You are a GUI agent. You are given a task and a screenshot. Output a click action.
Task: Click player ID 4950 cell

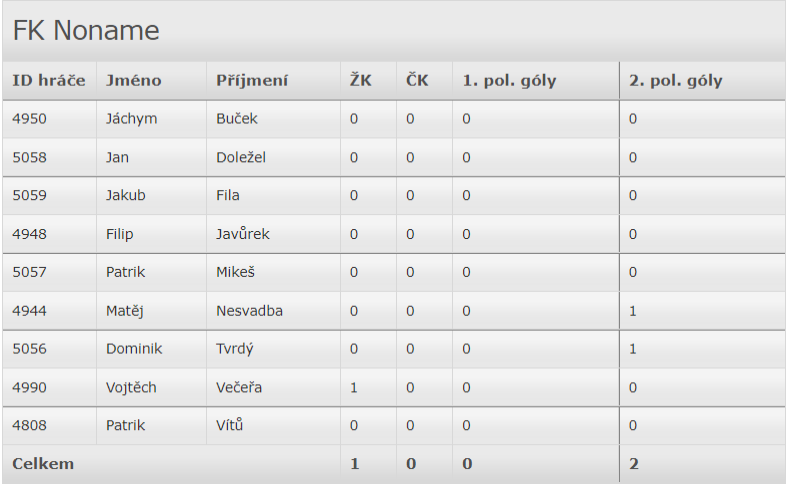[29, 119]
